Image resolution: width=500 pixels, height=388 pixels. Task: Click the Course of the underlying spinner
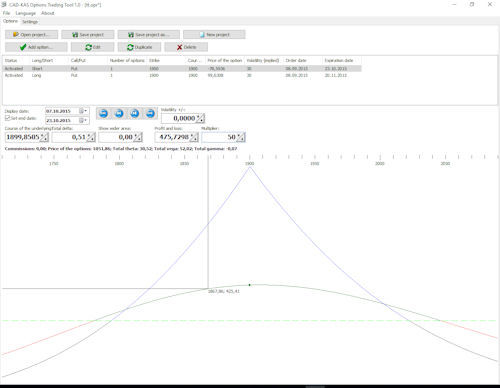[x=44, y=137]
